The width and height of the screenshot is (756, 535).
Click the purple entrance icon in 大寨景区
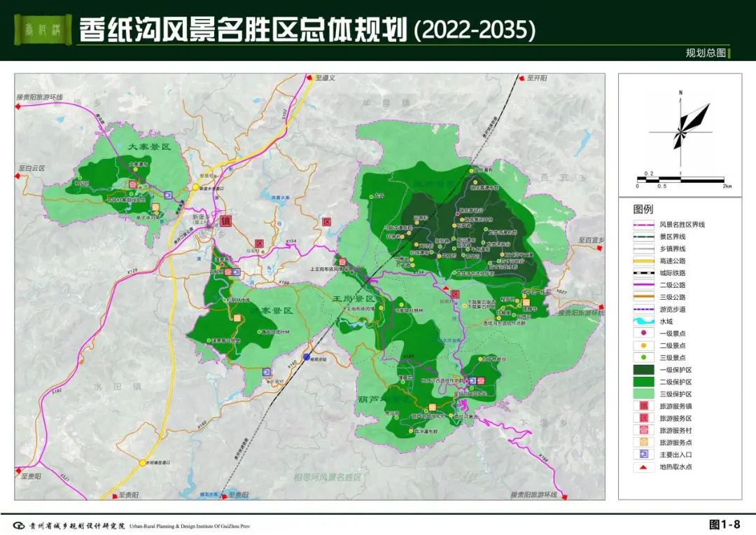coord(168,195)
